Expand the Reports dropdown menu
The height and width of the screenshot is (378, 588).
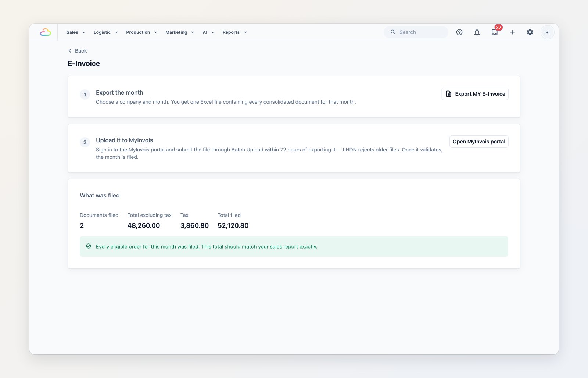click(234, 32)
